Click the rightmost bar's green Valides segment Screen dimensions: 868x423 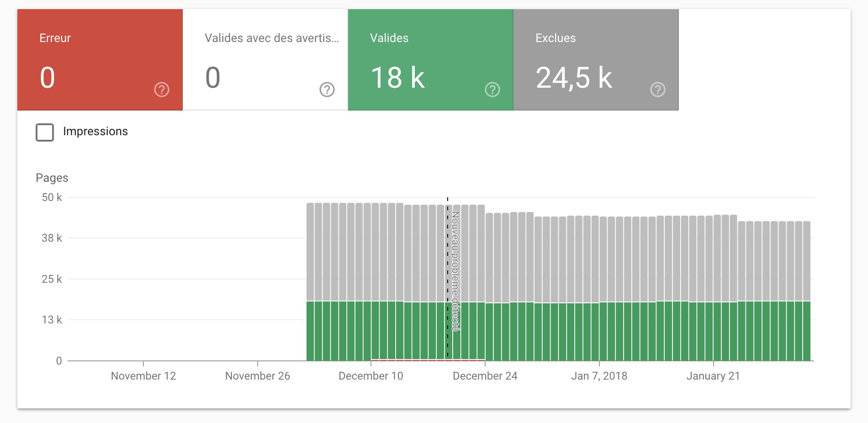807,331
